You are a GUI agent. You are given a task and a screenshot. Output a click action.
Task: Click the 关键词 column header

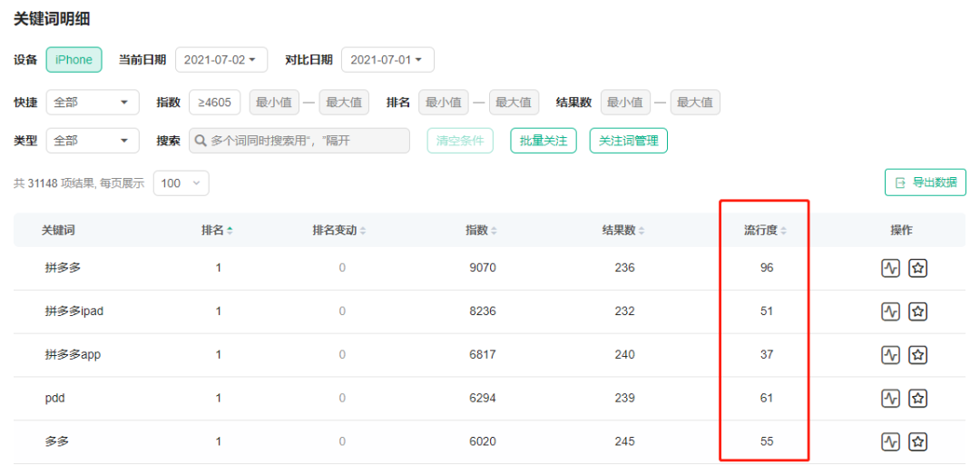(58, 231)
